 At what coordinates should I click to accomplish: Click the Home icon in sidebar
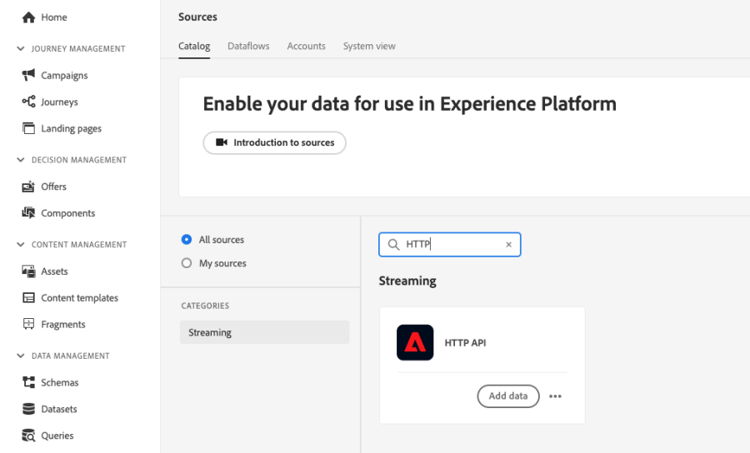pyautogui.click(x=28, y=17)
